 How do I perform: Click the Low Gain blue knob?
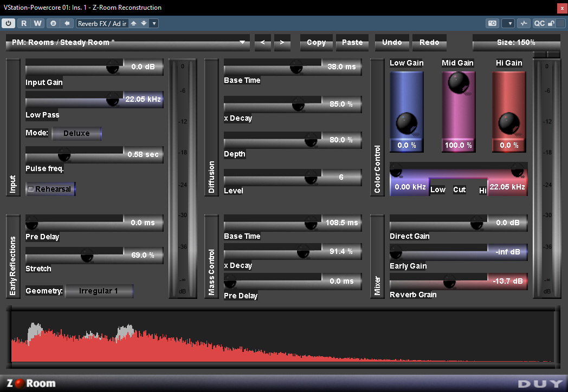coord(406,123)
